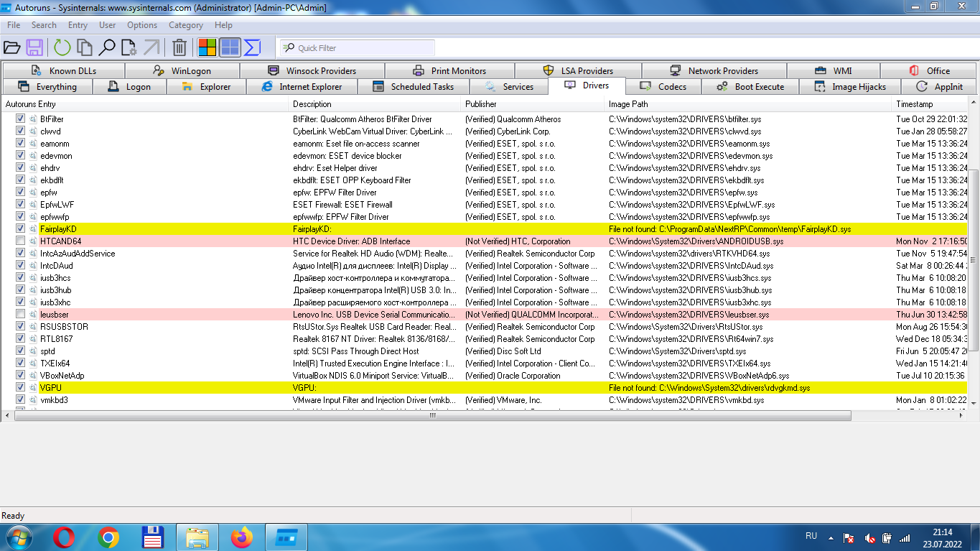The width and height of the screenshot is (980, 551).
Task: Focus the Quick Filter field
Action: click(x=357, y=48)
